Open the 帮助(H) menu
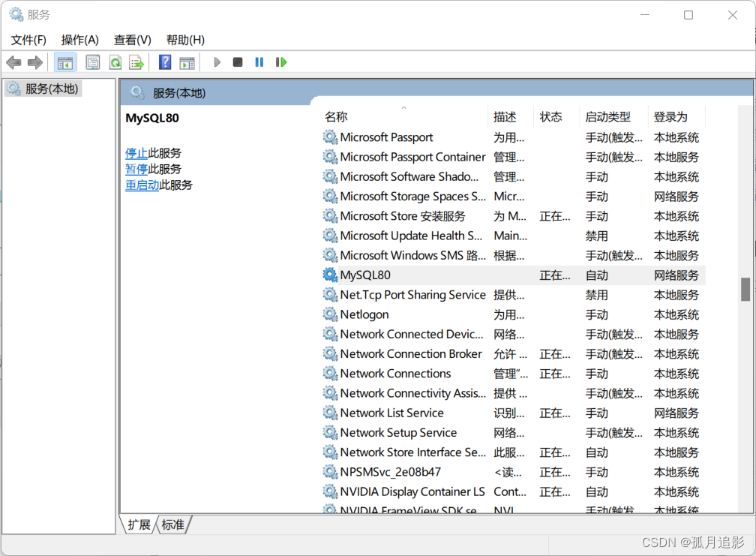This screenshot has height=556, width=756. [x=185, y=40]
